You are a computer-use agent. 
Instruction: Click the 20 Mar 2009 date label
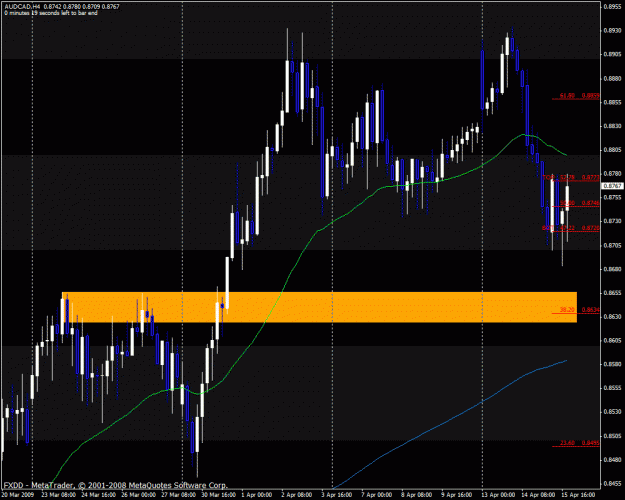point(18,495)
